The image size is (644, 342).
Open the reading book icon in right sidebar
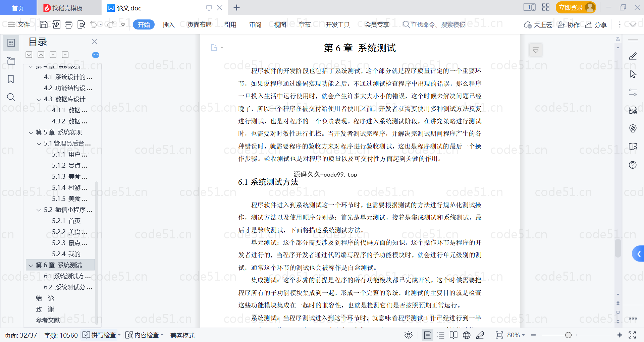click(633, 147)
